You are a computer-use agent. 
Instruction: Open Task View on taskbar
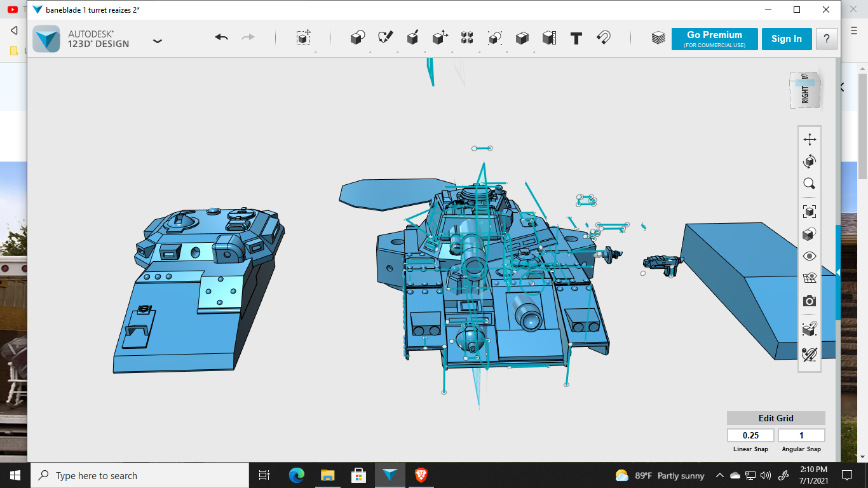[x=264, y=475]
